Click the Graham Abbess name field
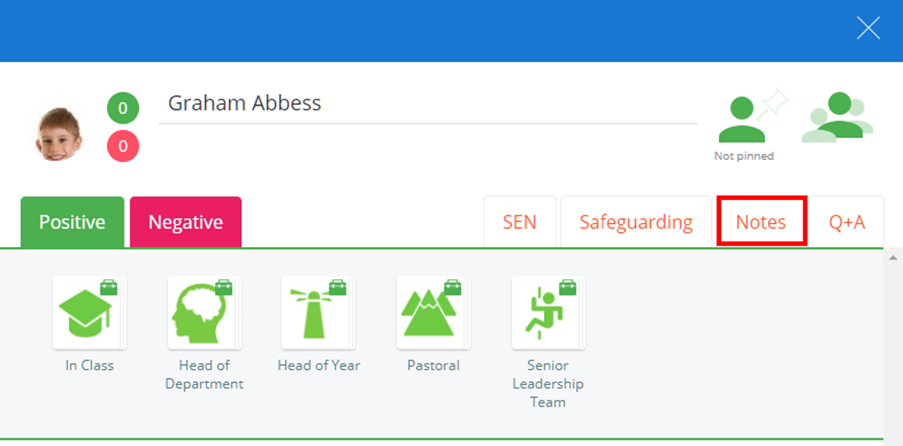 pyautogui.click(x=428, y=104)
